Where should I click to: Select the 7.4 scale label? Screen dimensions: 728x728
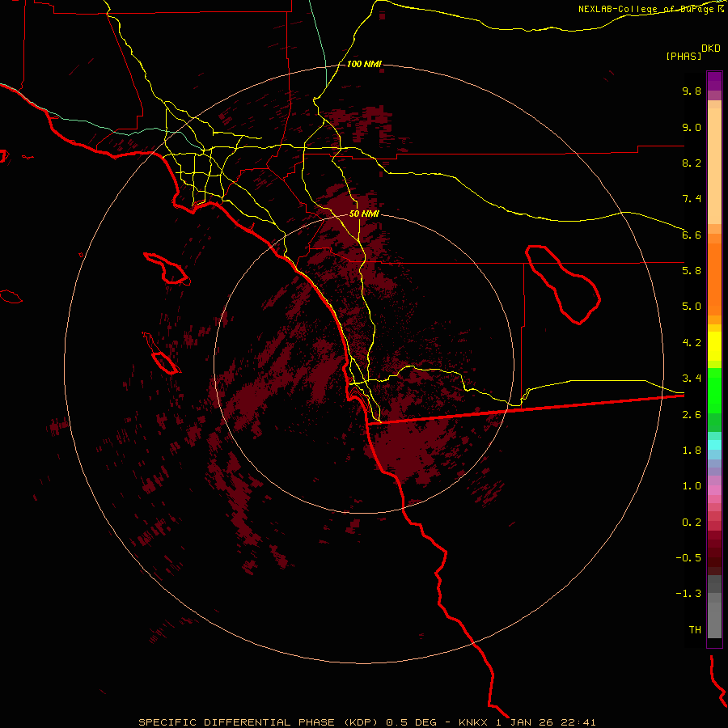[692, 199]
